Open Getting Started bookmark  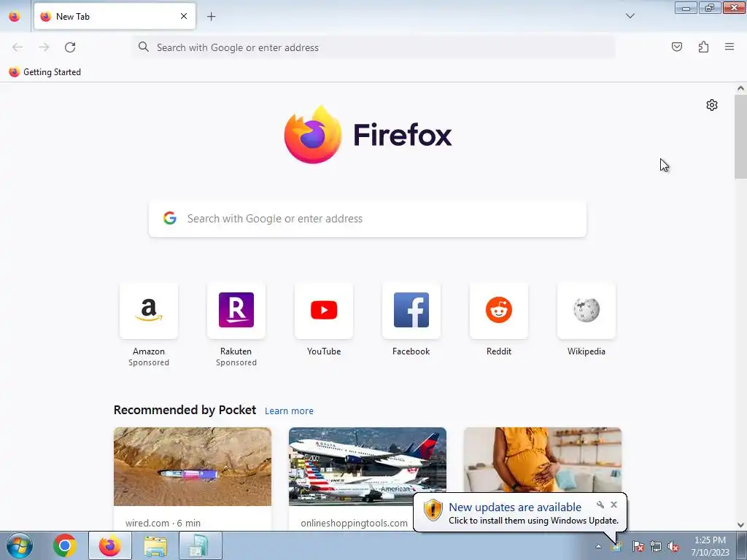pos(44,72)
